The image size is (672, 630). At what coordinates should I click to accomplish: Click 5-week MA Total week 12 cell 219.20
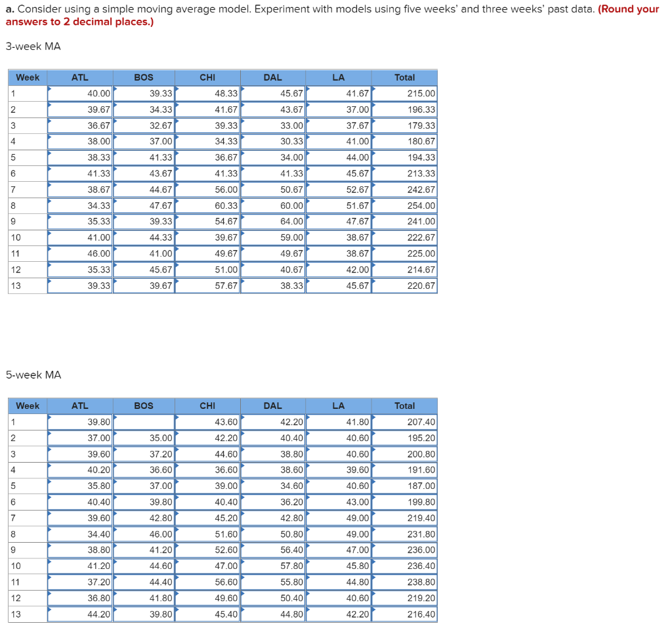404,598
